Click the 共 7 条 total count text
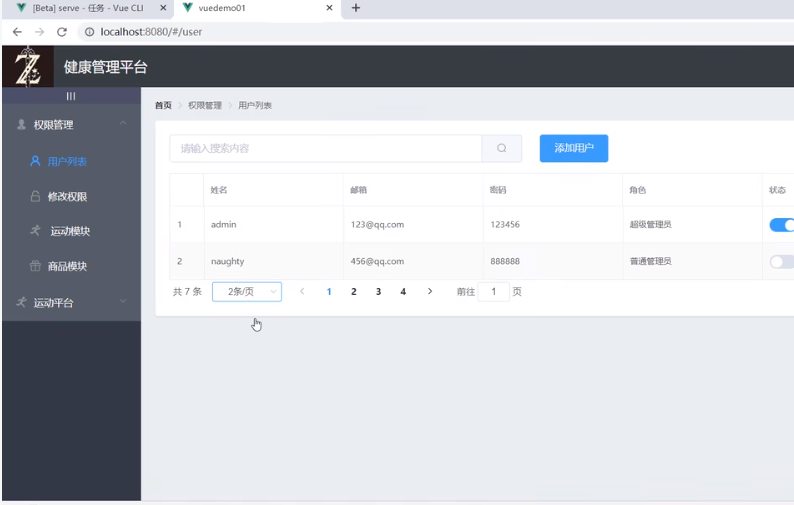794x505 pixels. point(187,292)
